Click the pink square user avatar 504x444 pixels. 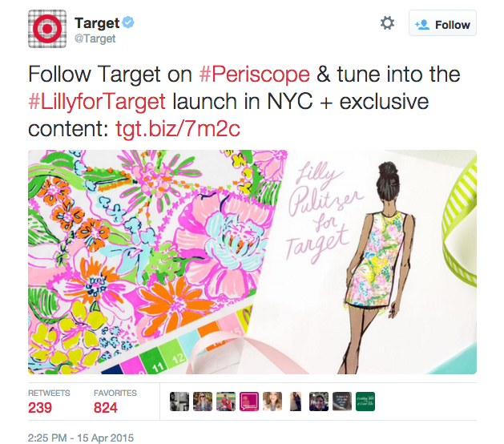pos(249,402)
